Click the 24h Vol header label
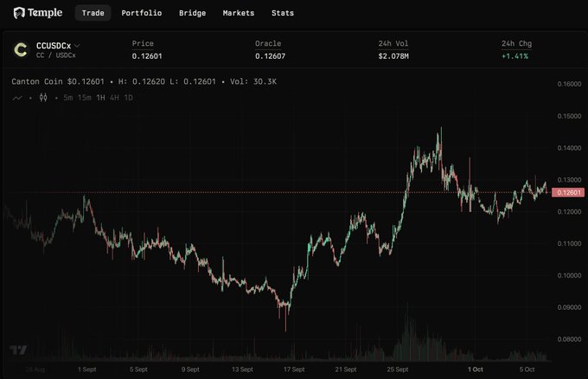The width and height of the screenshot is (588, 379). (x=393, y=44)
